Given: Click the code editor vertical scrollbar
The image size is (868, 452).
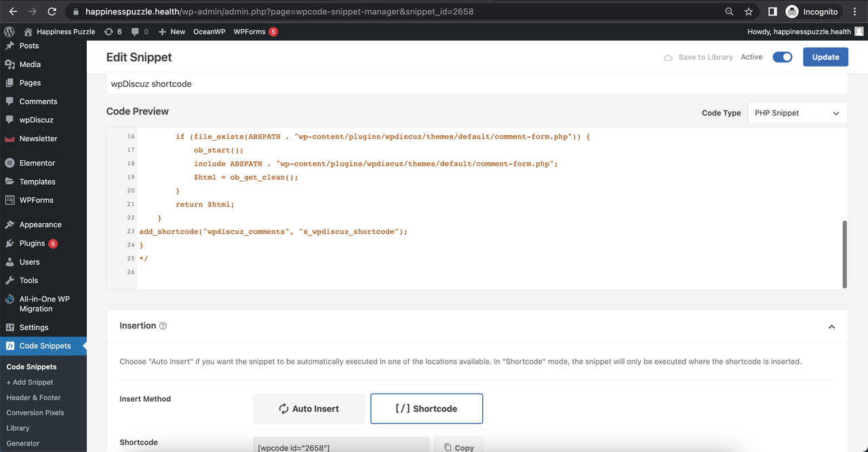Looking at the screenshot, I should (x=844, y=255).
